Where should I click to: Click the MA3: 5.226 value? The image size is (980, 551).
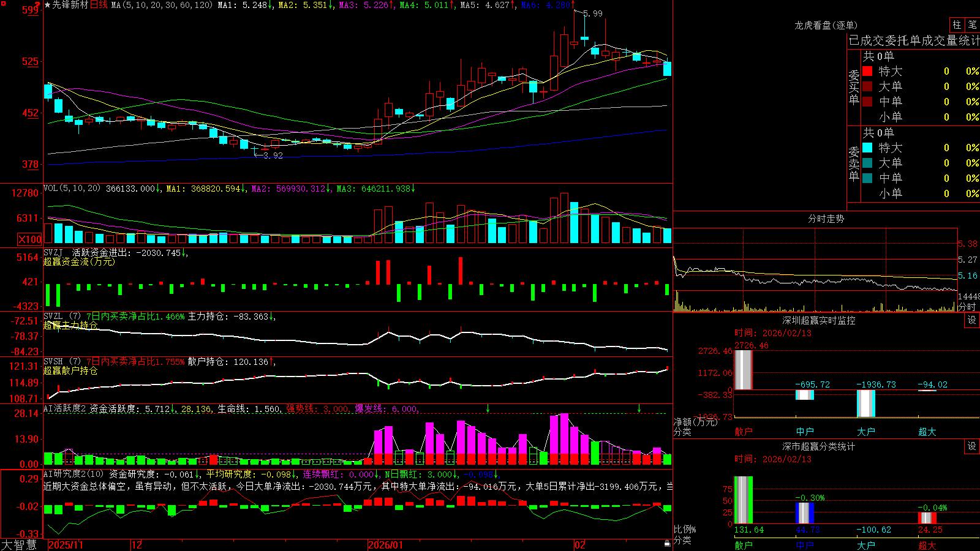click(366, 5)
